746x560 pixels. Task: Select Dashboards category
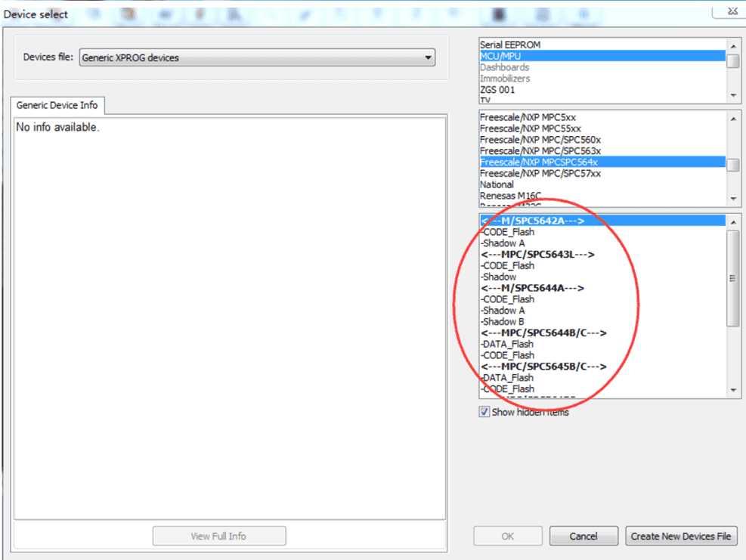point(602,67)
